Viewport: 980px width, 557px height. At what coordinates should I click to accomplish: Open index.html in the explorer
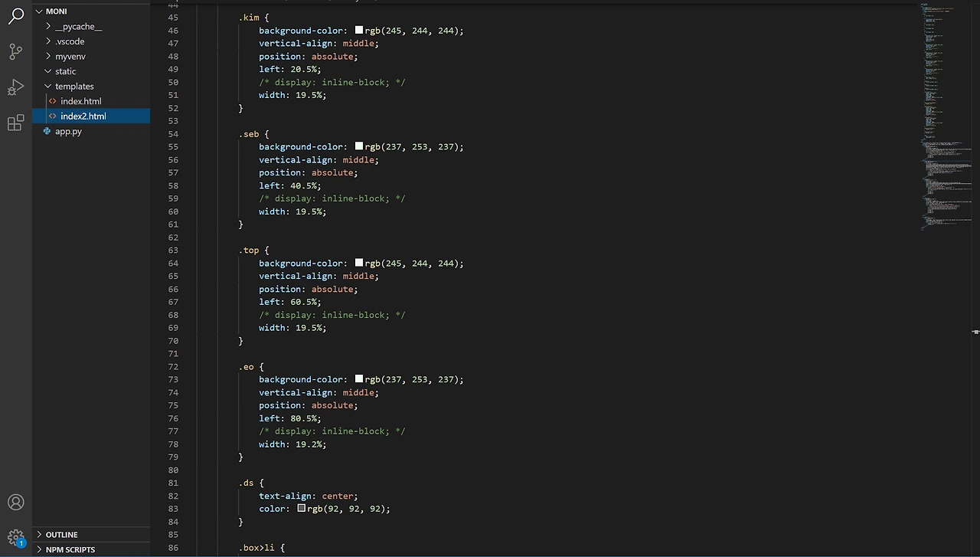pyautogui.click(x=91, y=101)
